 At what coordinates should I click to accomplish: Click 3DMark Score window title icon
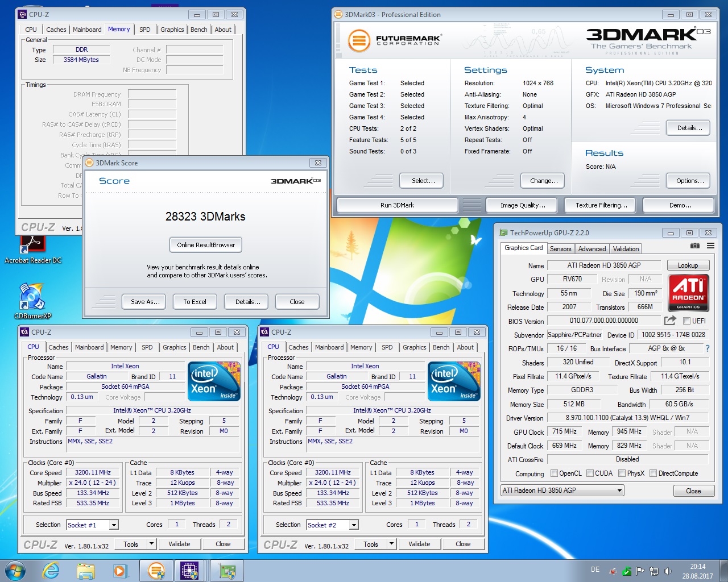pyautogui.click(x=89, y=163)
